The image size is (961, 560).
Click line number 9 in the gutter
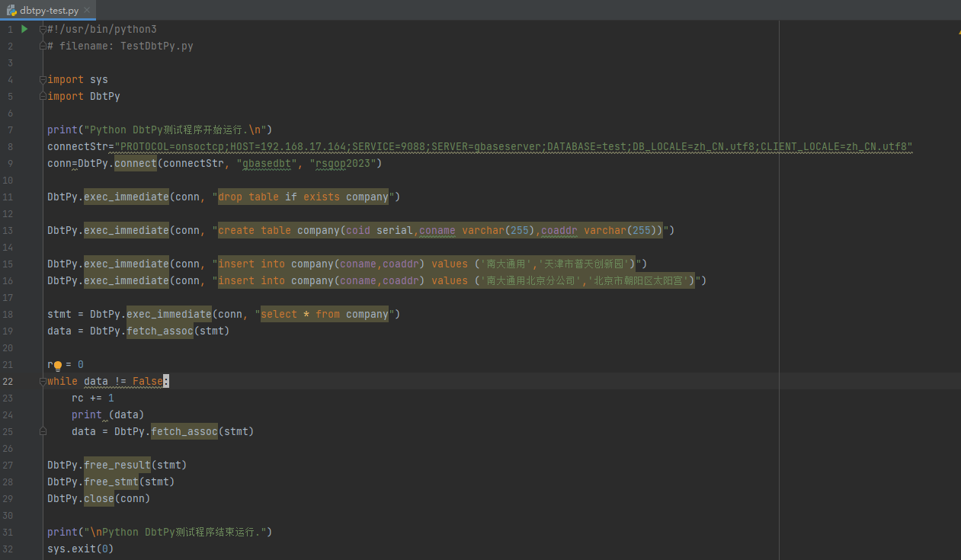coord(10,163)
